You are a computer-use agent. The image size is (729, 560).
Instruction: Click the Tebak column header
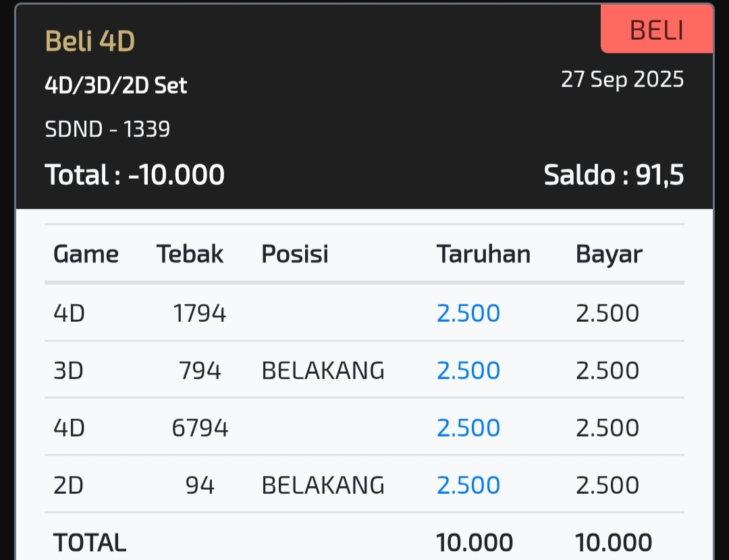[190, 254]
